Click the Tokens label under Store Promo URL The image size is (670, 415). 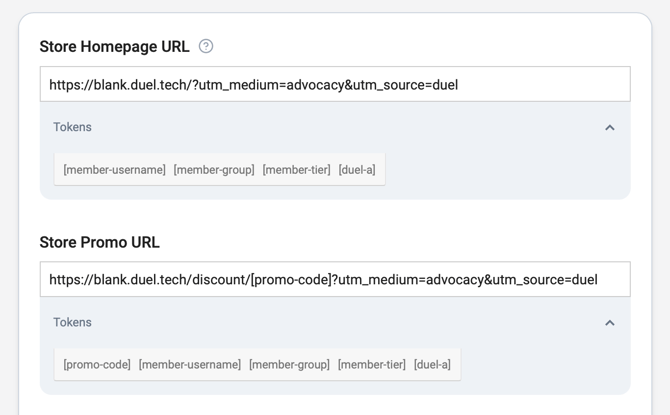72,322
